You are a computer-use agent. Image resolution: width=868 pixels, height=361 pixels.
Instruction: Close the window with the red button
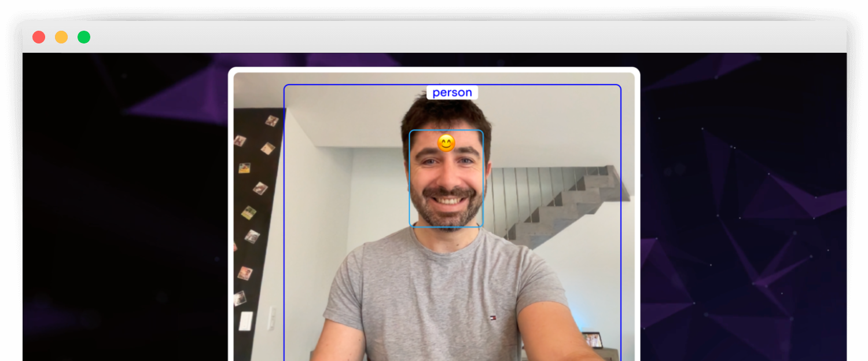39,37
